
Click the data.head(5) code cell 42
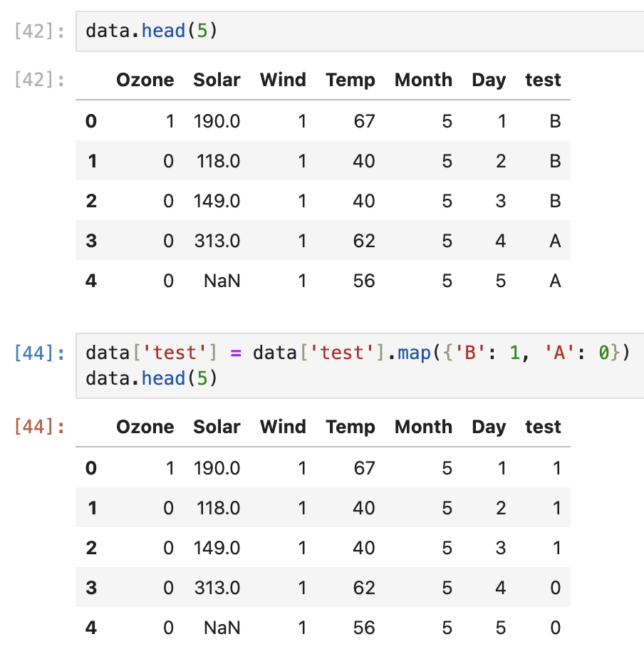[360, 31]
